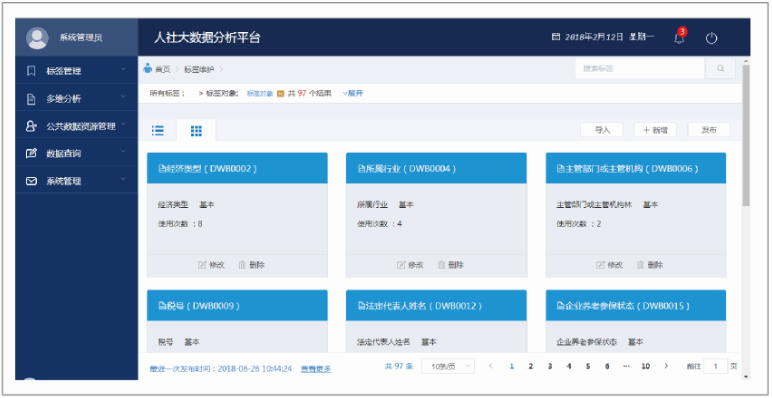
Task: Focus the 搜索标签 search field
Action: (x=640, y=68)
